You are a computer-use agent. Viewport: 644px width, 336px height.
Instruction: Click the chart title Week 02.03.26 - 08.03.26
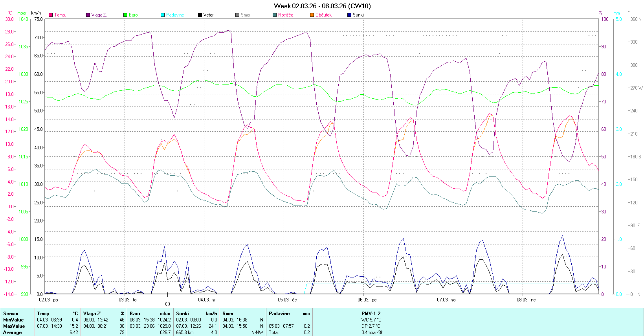[x=322, y=6]
